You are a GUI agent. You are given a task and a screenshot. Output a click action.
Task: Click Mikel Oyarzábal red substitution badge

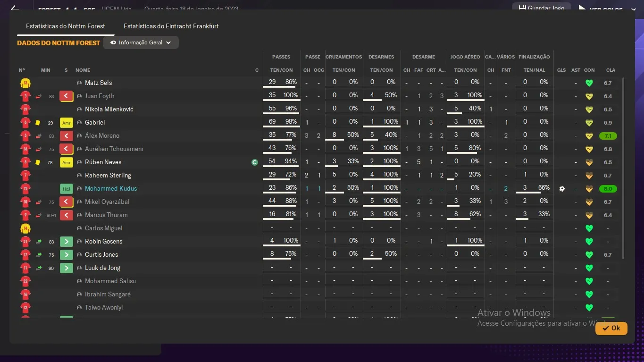pos(67,202)
